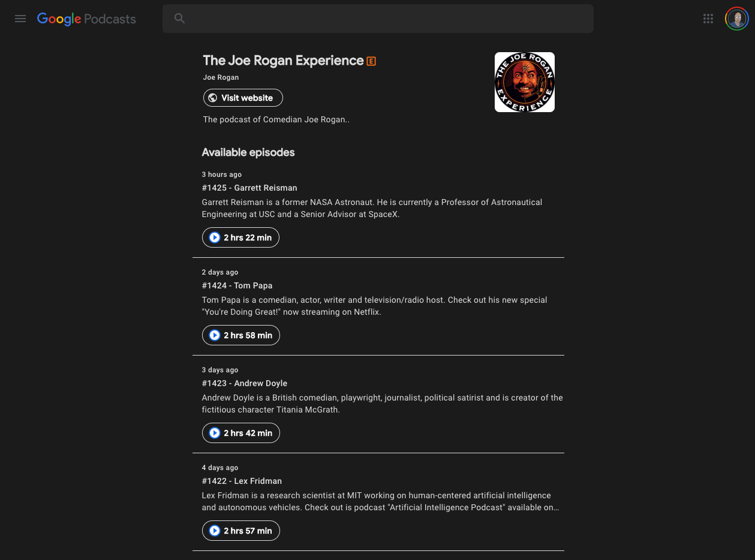The width and height of the screenshot is (755, 560).
Task: Open the hamburger main menu
Action: pyautogui.click(x=20, y=19)
